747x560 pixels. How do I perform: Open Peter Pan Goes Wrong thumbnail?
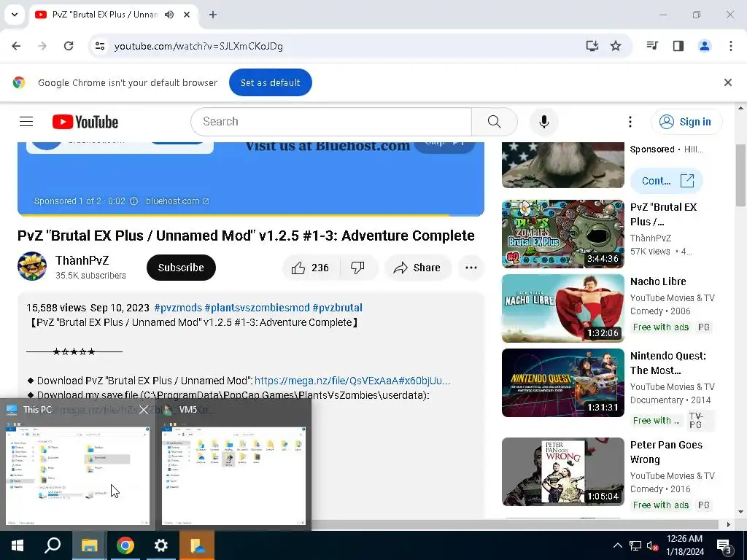562,472
